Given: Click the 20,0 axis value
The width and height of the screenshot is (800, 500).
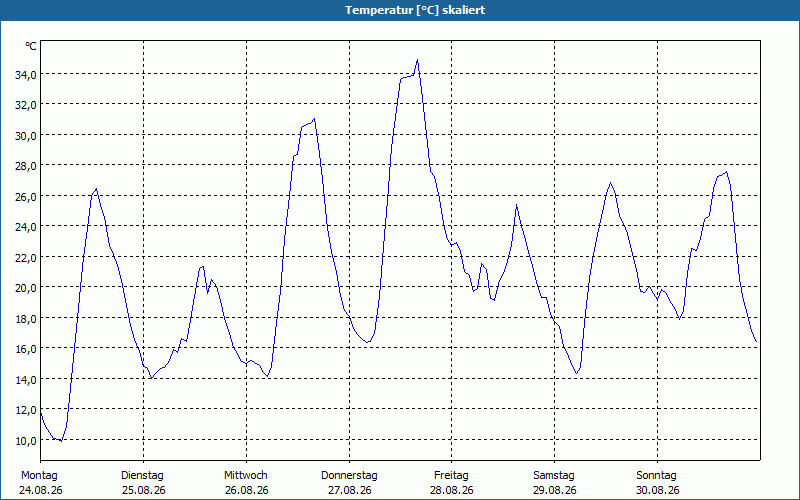Looking at the screenshot, I should [26, 288].
